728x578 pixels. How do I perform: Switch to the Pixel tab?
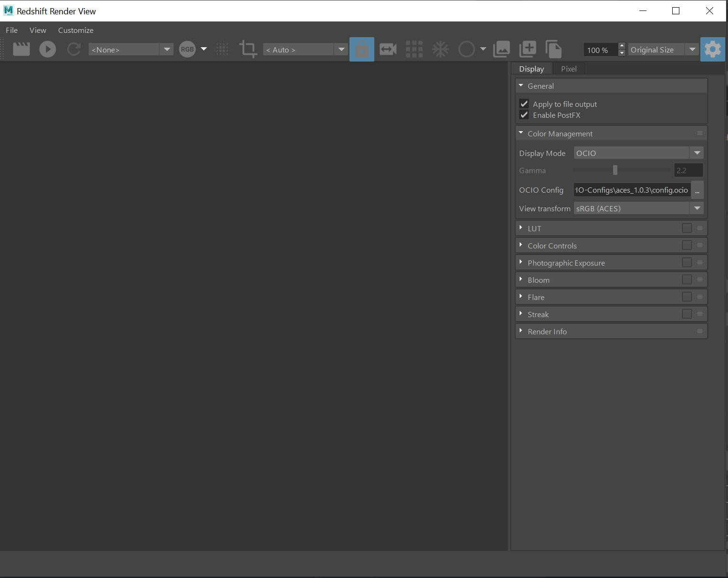coord(568,69)
